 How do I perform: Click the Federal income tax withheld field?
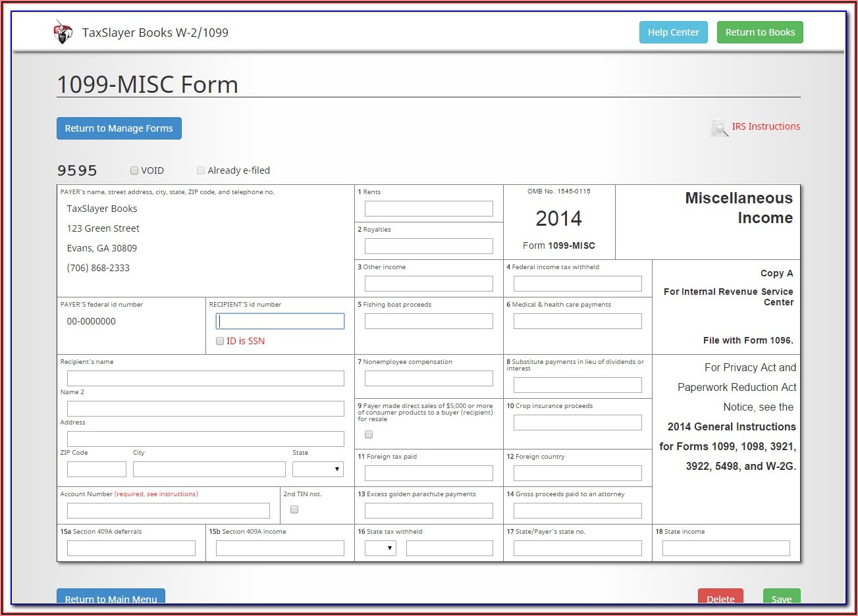click(577, 284)
